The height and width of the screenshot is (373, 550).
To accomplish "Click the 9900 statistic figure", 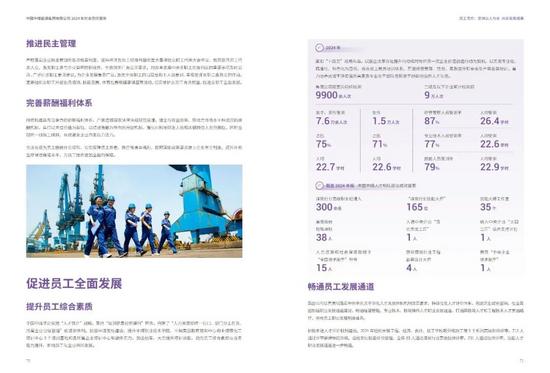I will 327,95.
